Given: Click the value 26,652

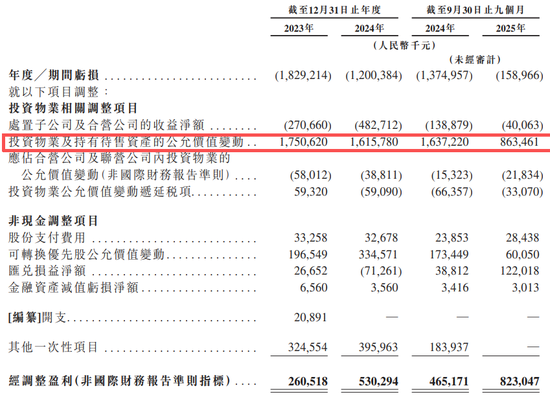Looking at the screenshot, I should [x=311, y=271].
